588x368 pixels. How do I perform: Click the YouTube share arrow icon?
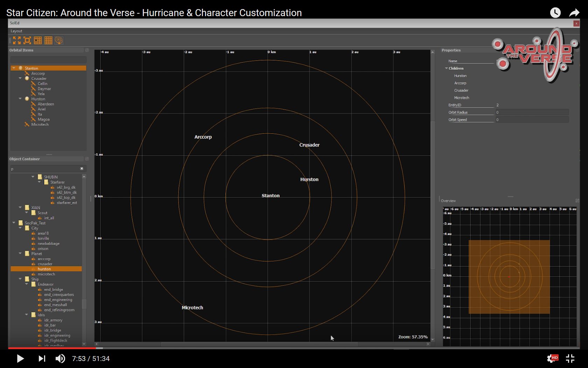[574, 13]
